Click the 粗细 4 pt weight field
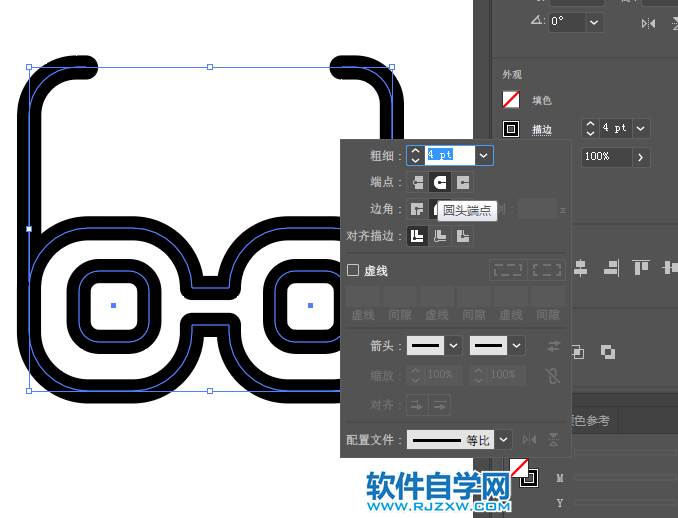Image resolution: width=678 pixels, height=518 pixels. point(450,156)
